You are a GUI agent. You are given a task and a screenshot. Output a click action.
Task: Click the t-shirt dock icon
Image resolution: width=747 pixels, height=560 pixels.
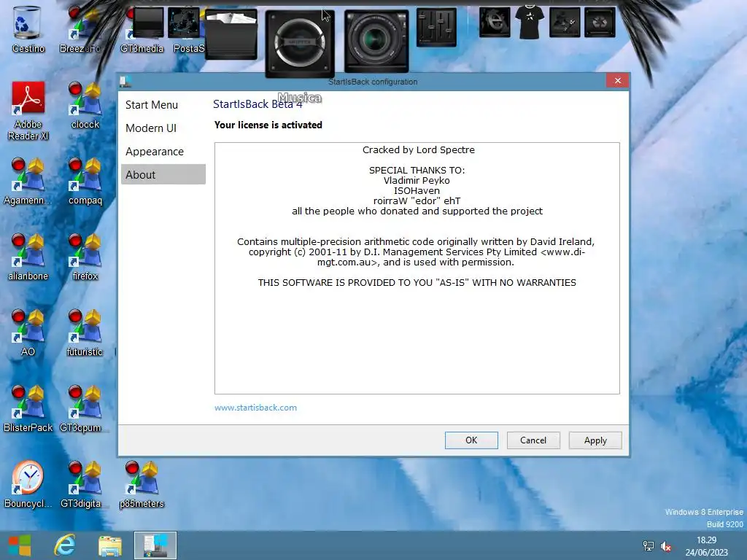point(530,22)
